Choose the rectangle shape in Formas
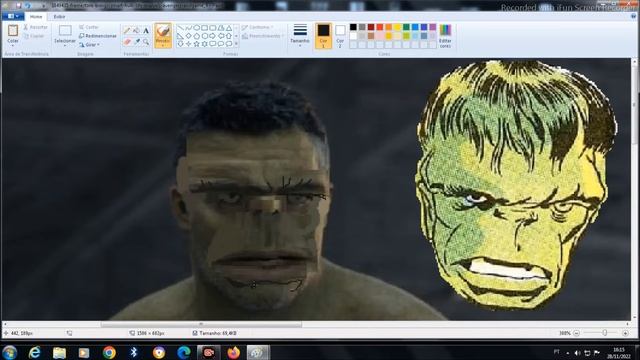This screenshot has height=360, width=640. [x=204, y=28]
